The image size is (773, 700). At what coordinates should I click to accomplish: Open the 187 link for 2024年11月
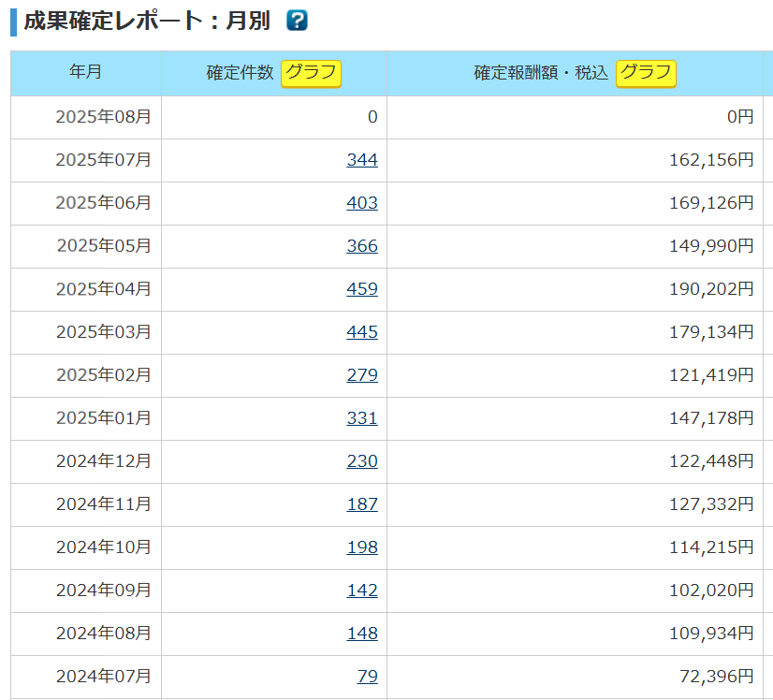(361, 504)
